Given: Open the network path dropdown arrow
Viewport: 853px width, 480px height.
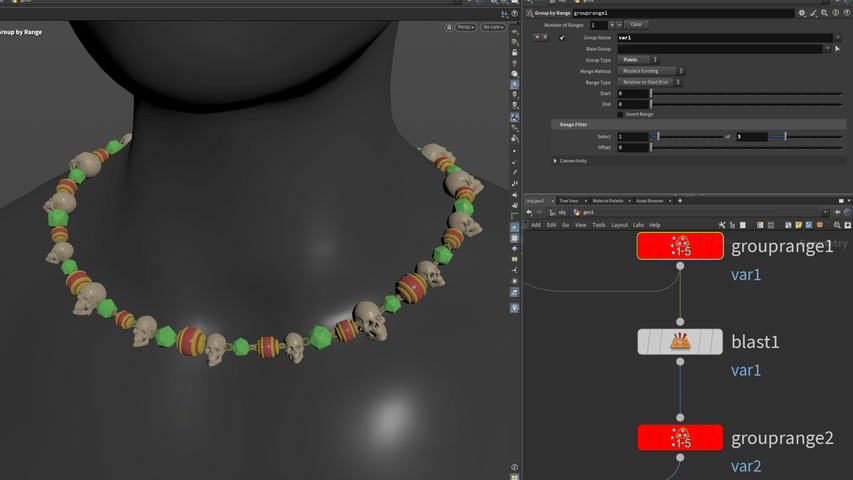Looking at the screenshot, I should coord(825,212).
